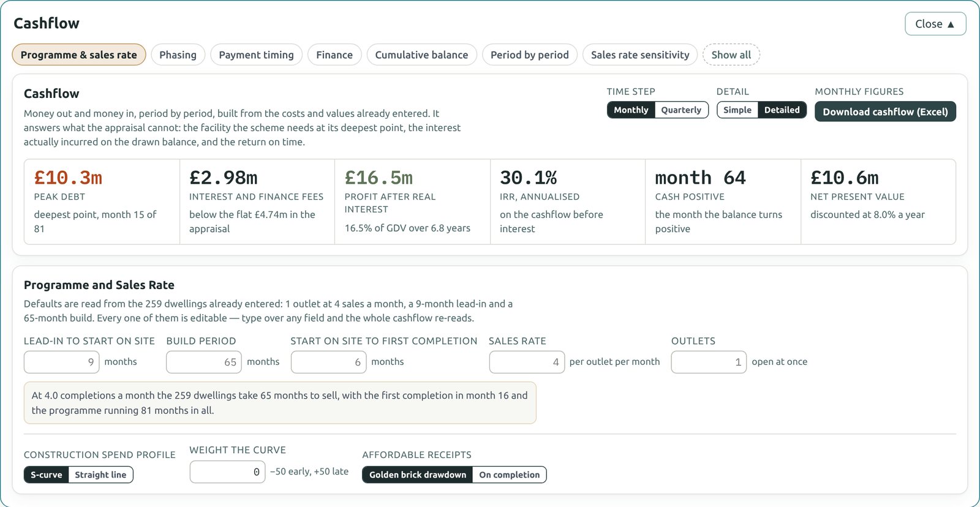Click 'discounted at 8.0% a year' text
This screenshot has width=980, height=507.
tap(867, 214)
